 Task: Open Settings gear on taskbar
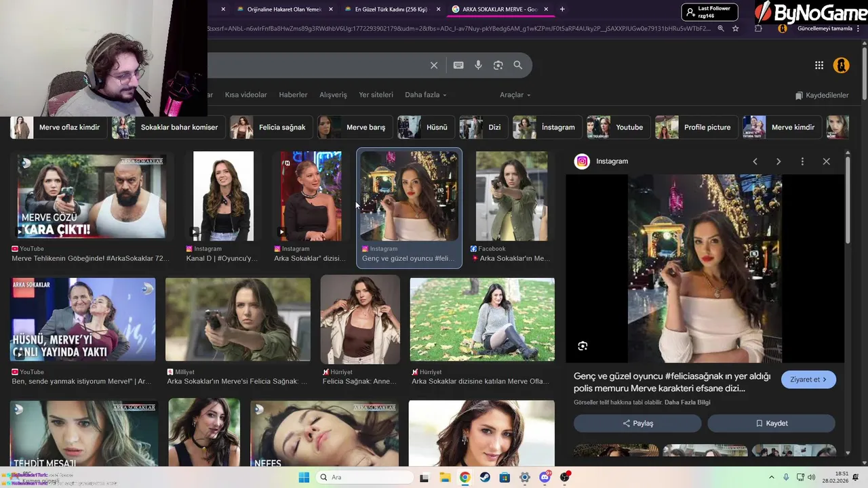tap(524, 477)
